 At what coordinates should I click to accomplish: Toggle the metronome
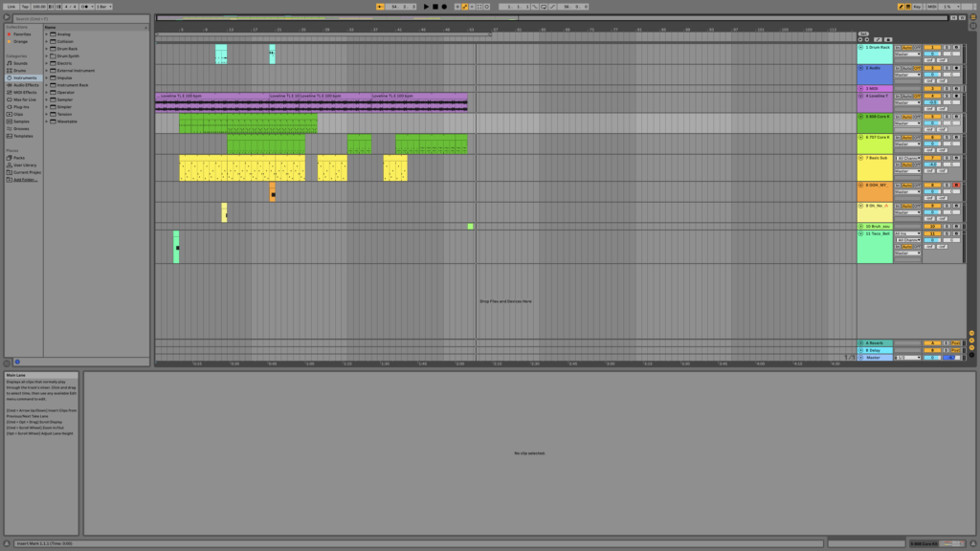click(x=86, y=7)
